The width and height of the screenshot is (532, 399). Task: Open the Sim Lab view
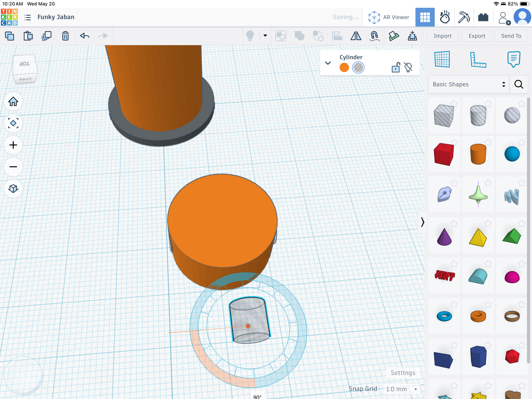[444, 17]
